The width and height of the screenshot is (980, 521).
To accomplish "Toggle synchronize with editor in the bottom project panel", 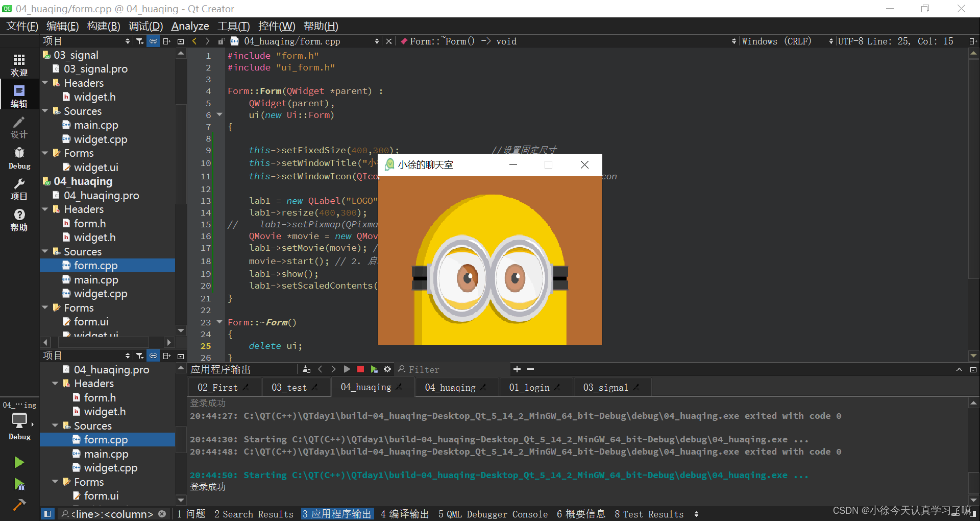I will pyautogui.click(x=153, y=356).
